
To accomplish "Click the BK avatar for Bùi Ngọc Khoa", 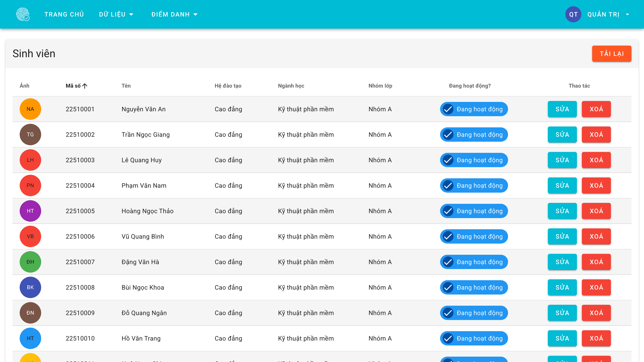I will [x=30, y=287].
